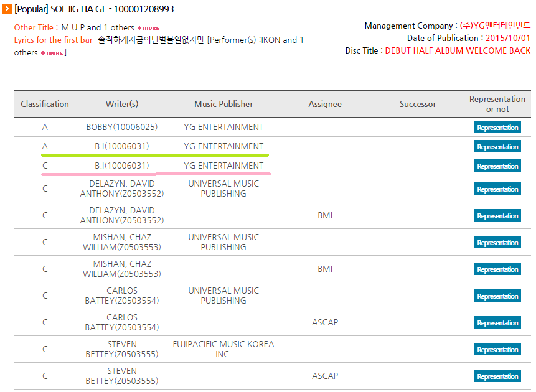Select UNIVERSAL MUSIC PUBLISHING in CARLOS BATTEY row

(x=223, y=296)
